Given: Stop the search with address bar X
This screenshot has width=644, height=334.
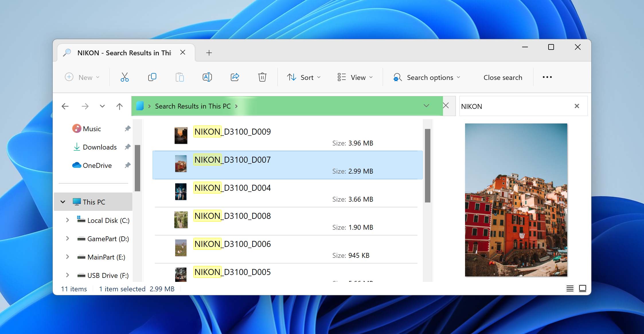Looking at the screenshot, I should point(446,105).
